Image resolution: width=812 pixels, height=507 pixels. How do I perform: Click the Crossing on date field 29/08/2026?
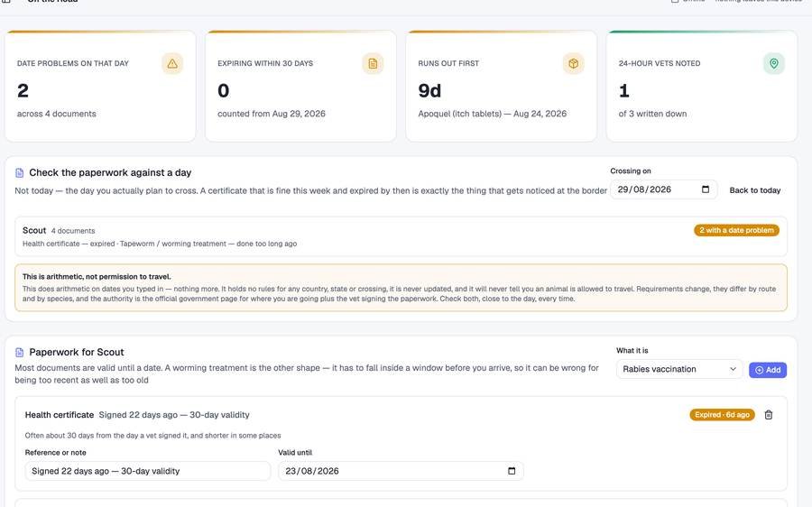[664, 189]
